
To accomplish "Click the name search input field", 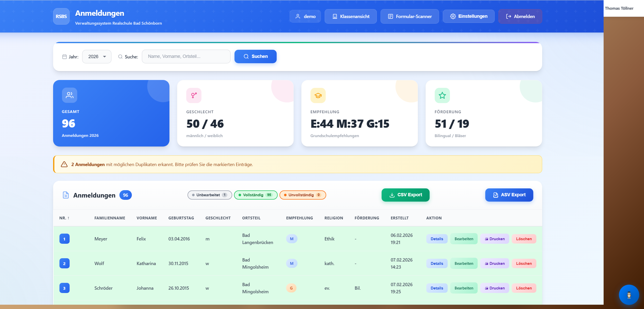I will coord(186,57).
